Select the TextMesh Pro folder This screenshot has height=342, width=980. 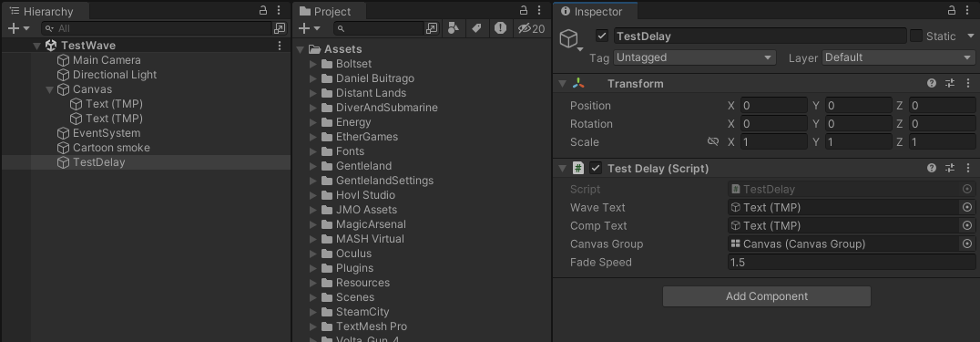(363, 326)
